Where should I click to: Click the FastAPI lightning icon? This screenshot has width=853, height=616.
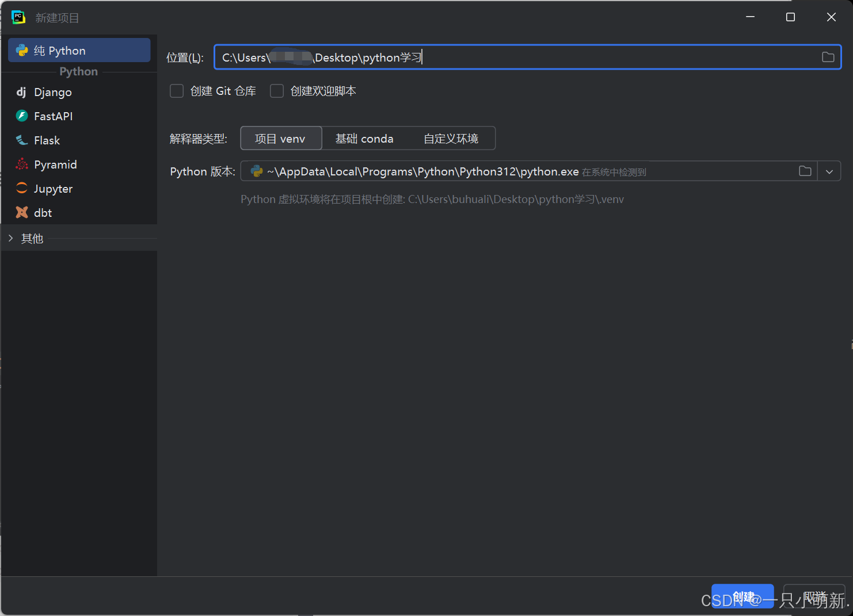22,116
